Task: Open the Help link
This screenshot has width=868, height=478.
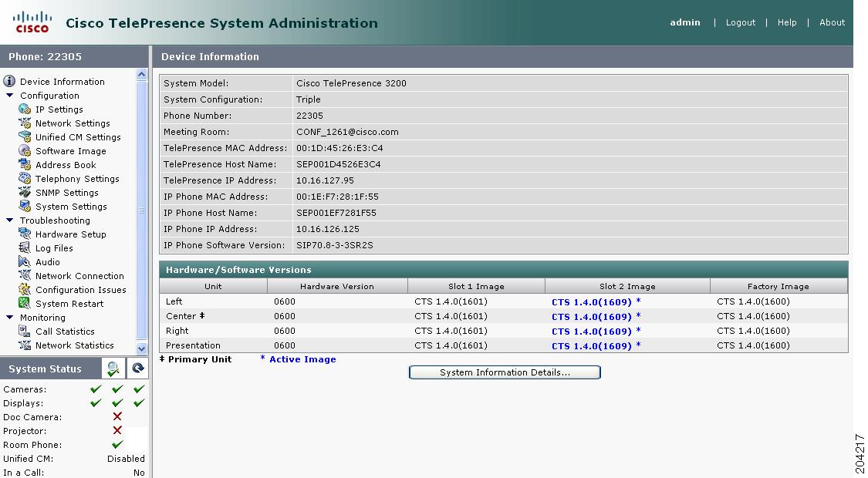Action: click(x=787, y=22)
